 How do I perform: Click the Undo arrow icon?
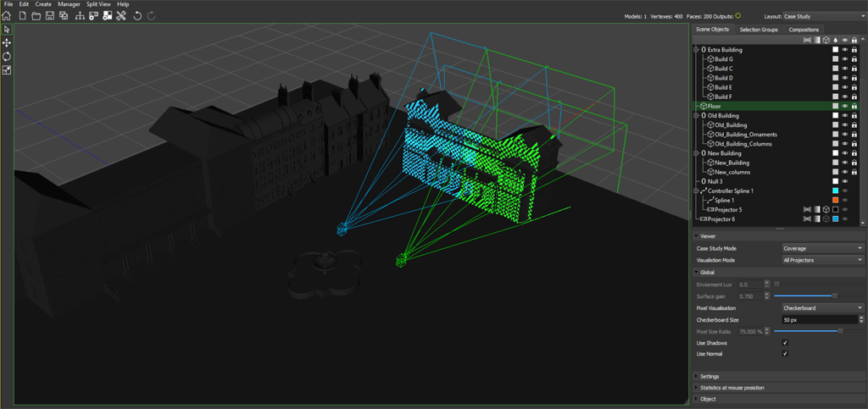point(137,16)
